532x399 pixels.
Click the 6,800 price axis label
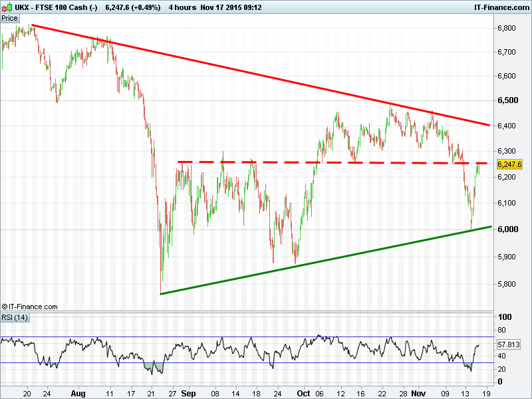pyautogui.click(x=507, y=28)
